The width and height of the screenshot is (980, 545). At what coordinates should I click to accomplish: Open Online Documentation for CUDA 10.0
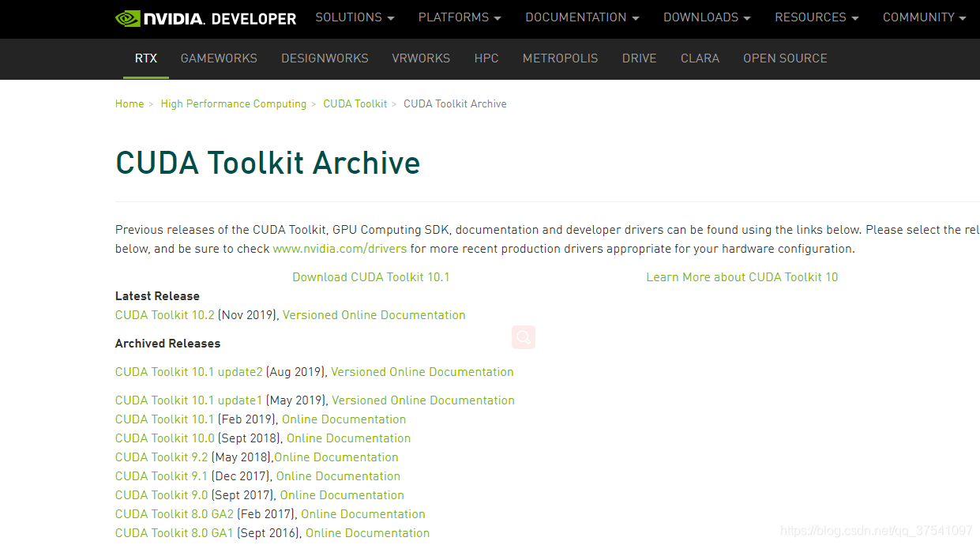click(349, 438)
